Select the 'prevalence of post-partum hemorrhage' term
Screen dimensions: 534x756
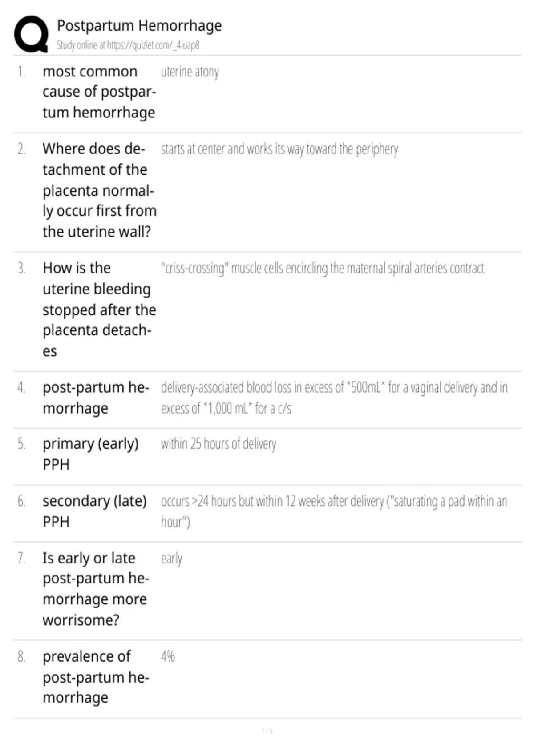pos(96,677)
